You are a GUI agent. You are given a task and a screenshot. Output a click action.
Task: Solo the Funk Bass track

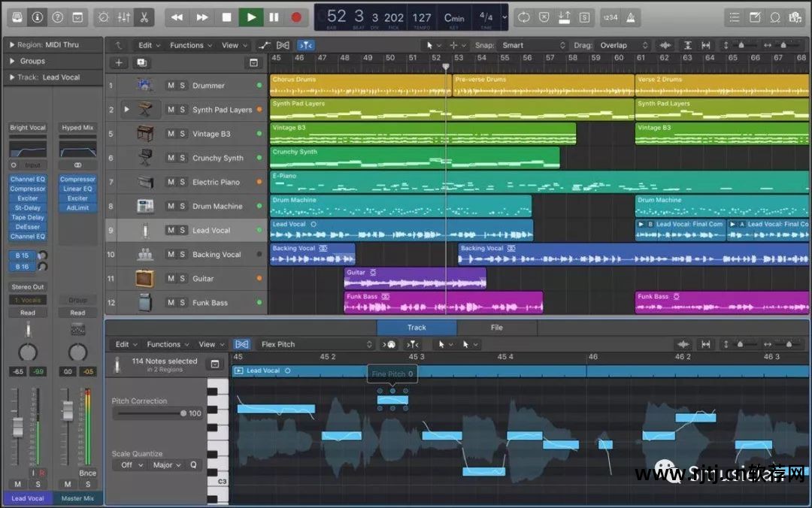(x=182, y=303)
